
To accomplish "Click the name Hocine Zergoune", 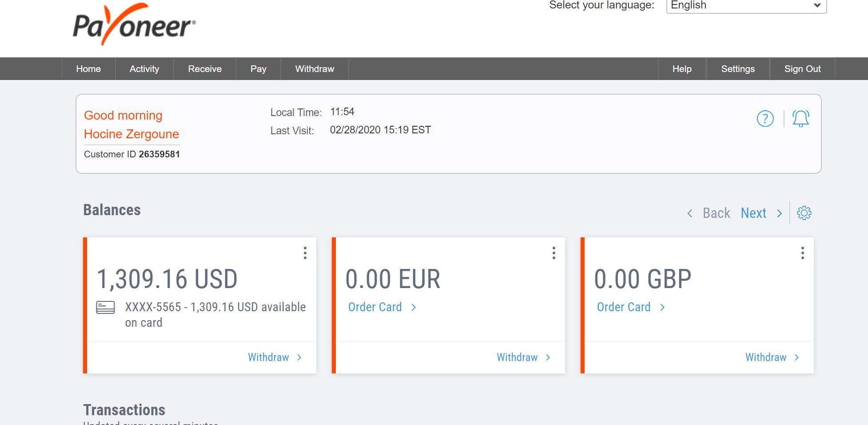I will click(131, 134).
